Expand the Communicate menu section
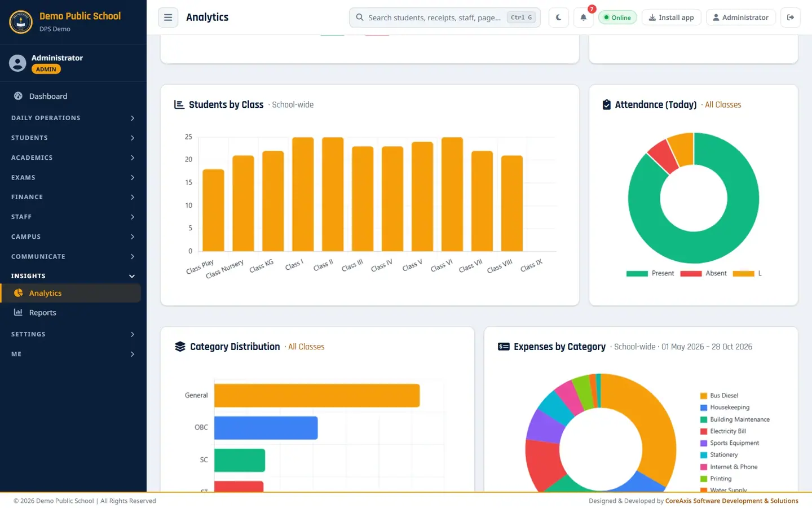The height and width of the screenshot is (508, 812). point(73,256)
